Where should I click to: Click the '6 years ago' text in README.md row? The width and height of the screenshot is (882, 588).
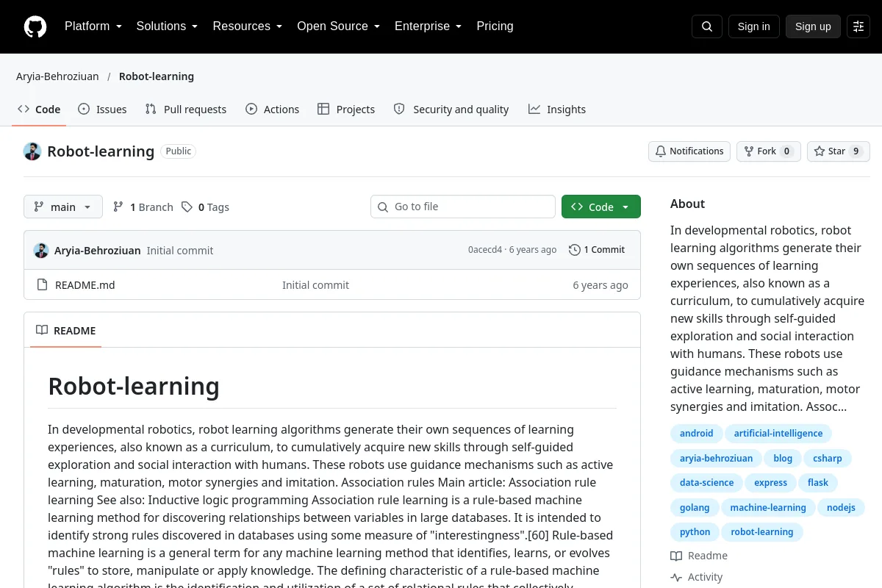coord(600,285)
